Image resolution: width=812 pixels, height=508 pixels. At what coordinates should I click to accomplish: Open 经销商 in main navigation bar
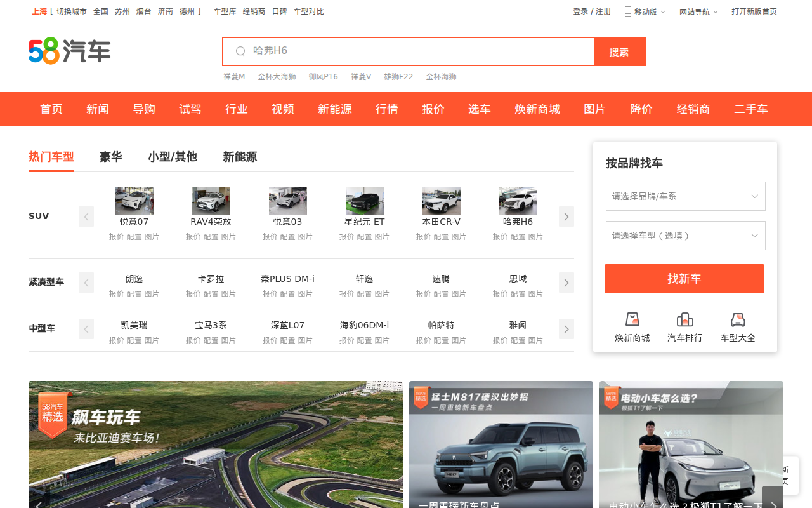click(x=693, y=109)
